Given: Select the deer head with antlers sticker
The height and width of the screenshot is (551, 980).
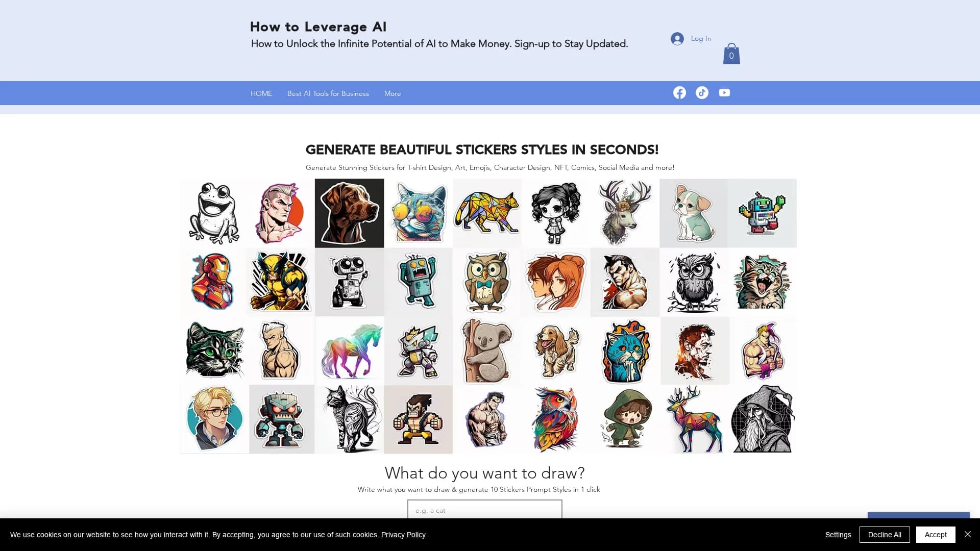Looking at the screenshot, I should click(x=625, y=213).
